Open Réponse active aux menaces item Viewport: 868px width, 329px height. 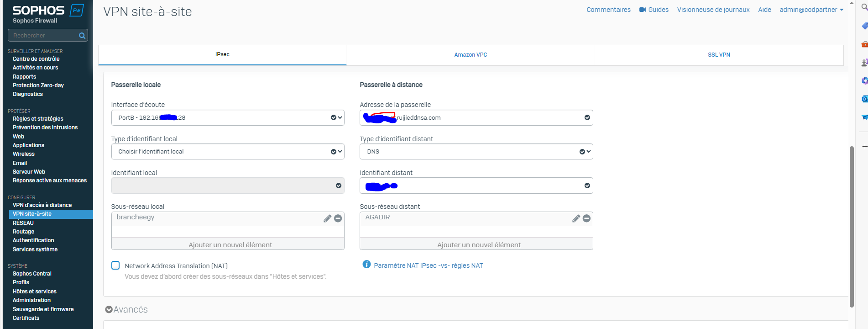click(x=50, y=180)
